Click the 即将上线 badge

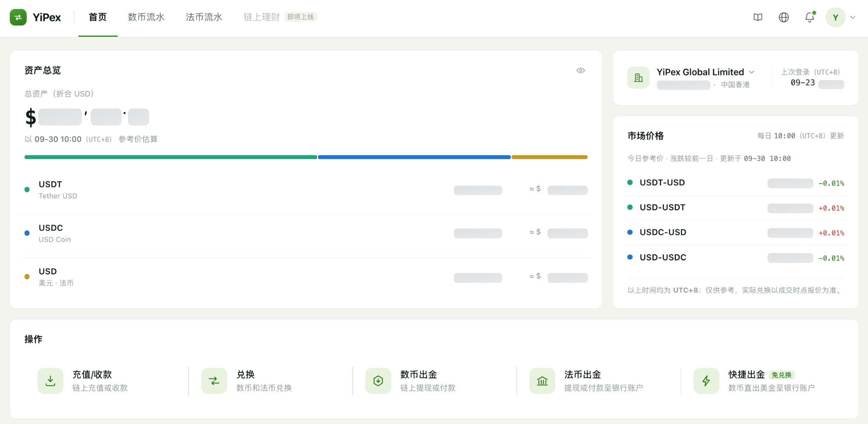click(x=300, y=17)
